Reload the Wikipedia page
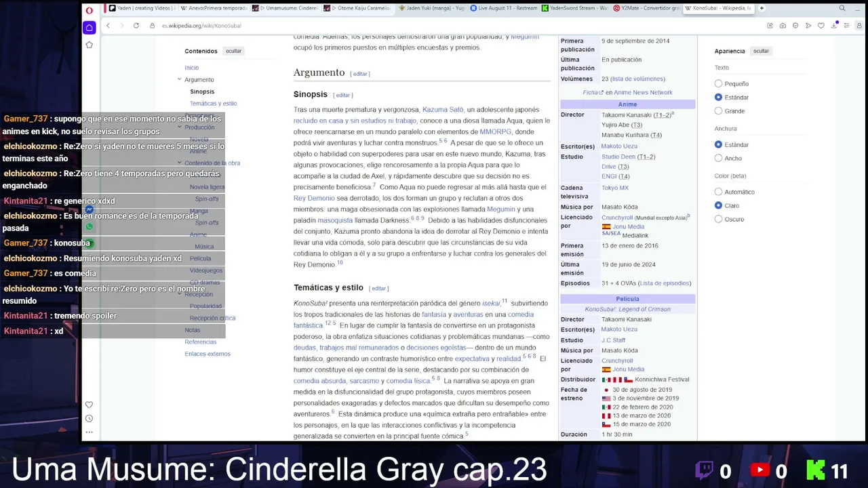Image resolution: width=868 pixels, height=488 pixels. coord(136,26)
